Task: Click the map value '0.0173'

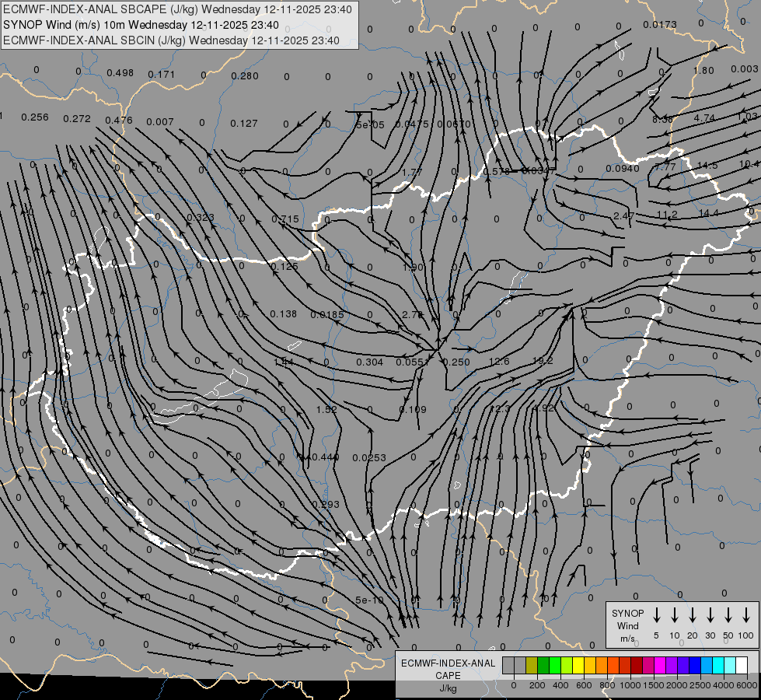Action: tap(660, 24)
